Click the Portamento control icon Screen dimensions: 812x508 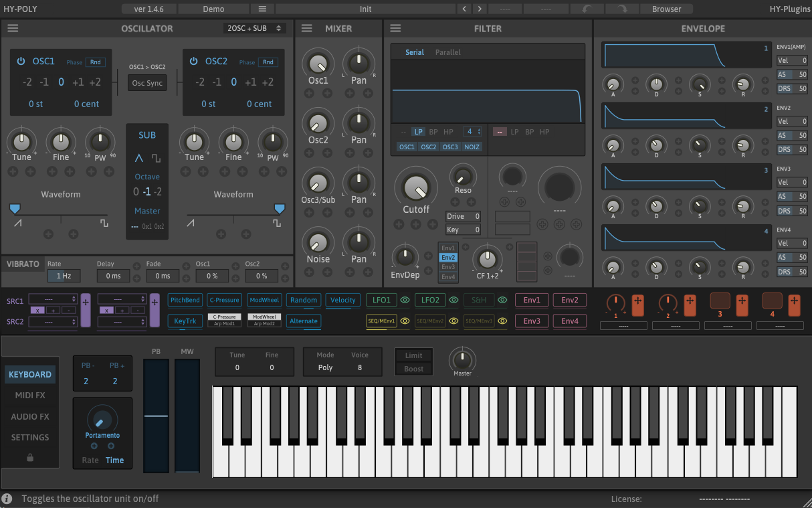tap(102, 420)
